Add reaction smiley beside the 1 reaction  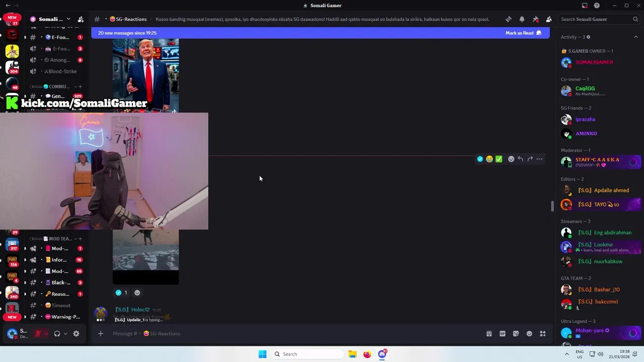[x=137, y=293]
